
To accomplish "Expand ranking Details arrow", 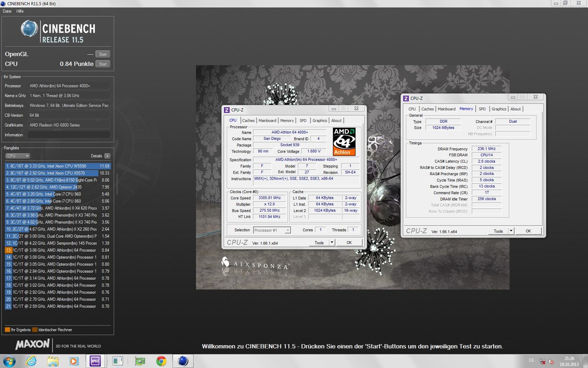I will [107, 156].
